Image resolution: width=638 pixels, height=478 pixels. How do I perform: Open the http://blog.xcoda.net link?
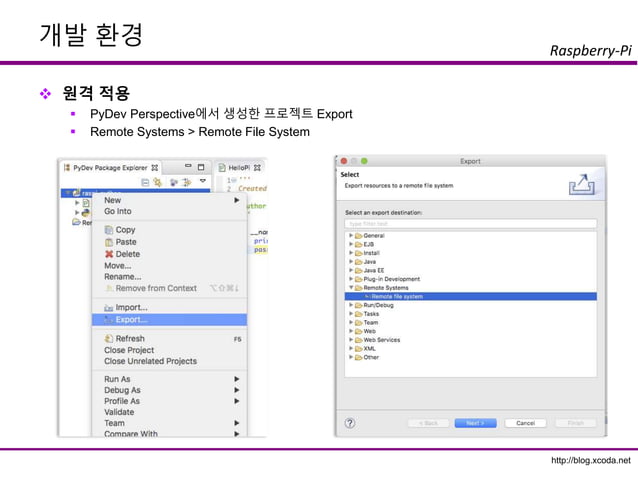(591, 461)
